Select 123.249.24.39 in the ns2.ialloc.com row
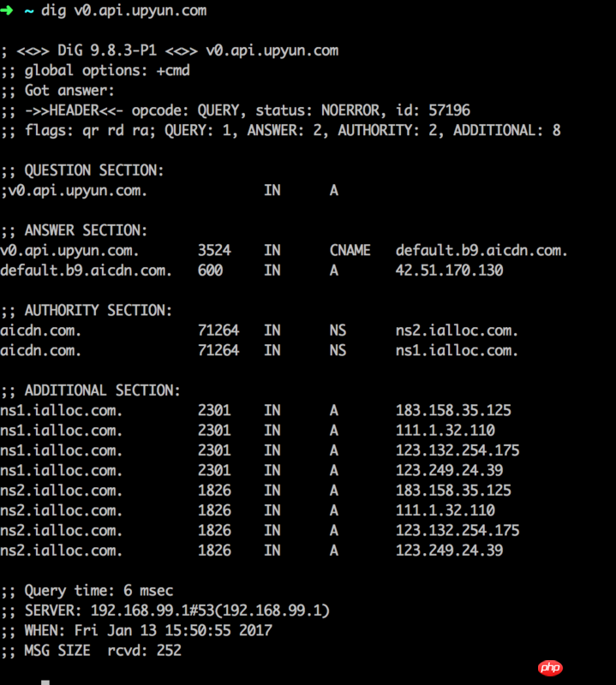 pos(450,551)
